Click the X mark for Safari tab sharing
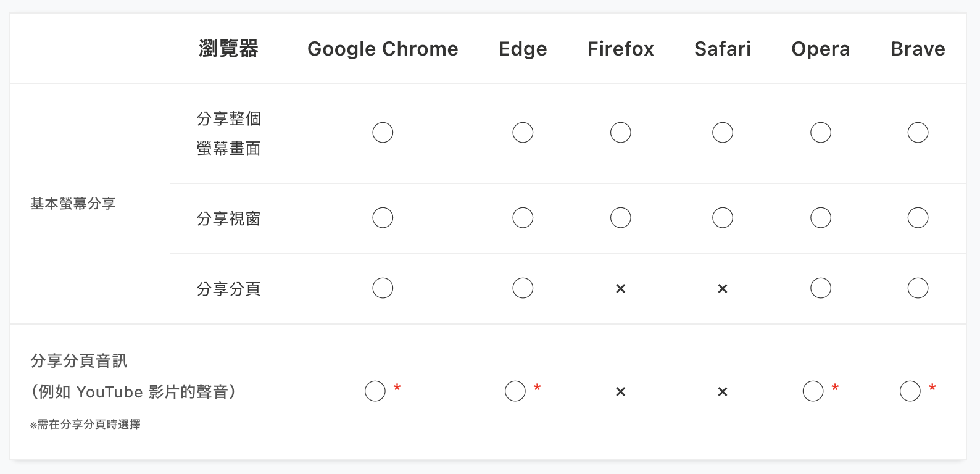Screen dimensions: 980x474 coord(723,288)
